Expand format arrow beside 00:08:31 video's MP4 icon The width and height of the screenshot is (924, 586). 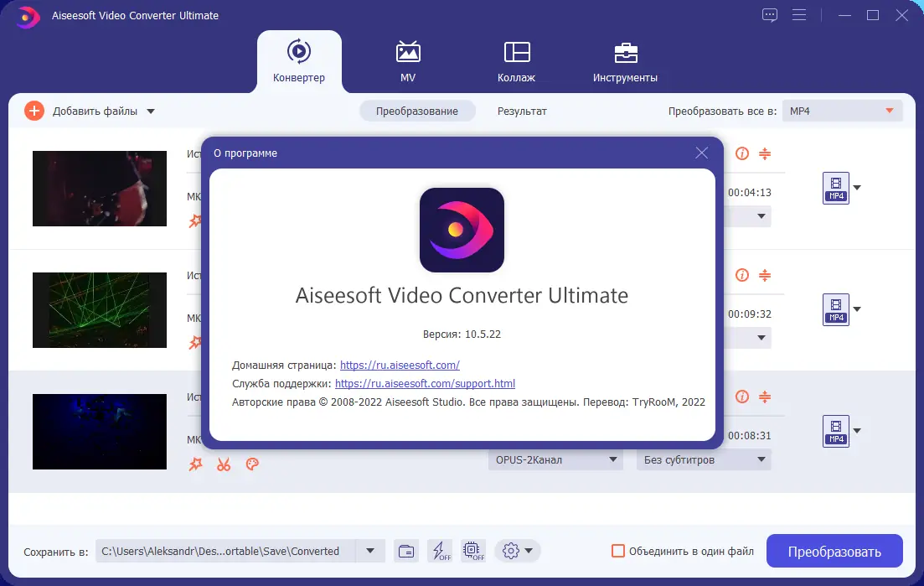(858, 430)
